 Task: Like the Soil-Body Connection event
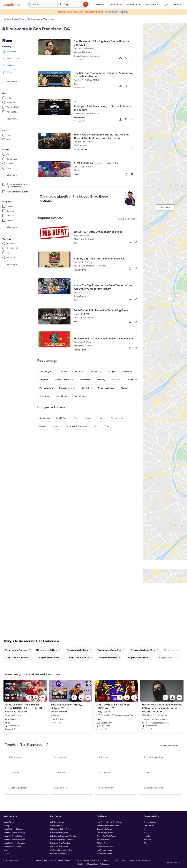point(126,86)
